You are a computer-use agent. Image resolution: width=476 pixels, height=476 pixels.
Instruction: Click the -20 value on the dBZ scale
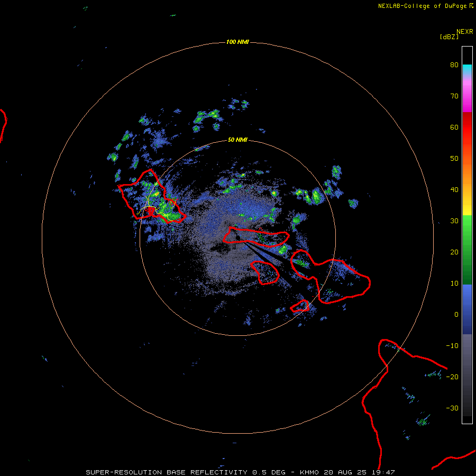point(452,377)
